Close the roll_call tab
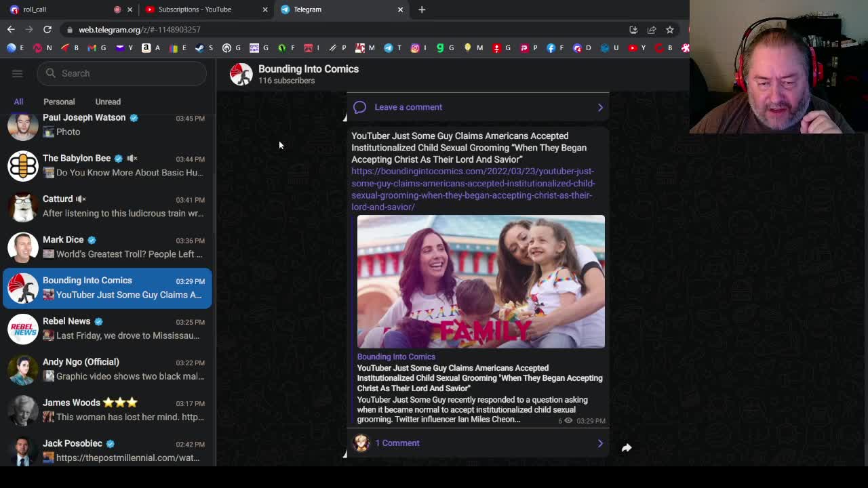868x488 pixels. 130,9
